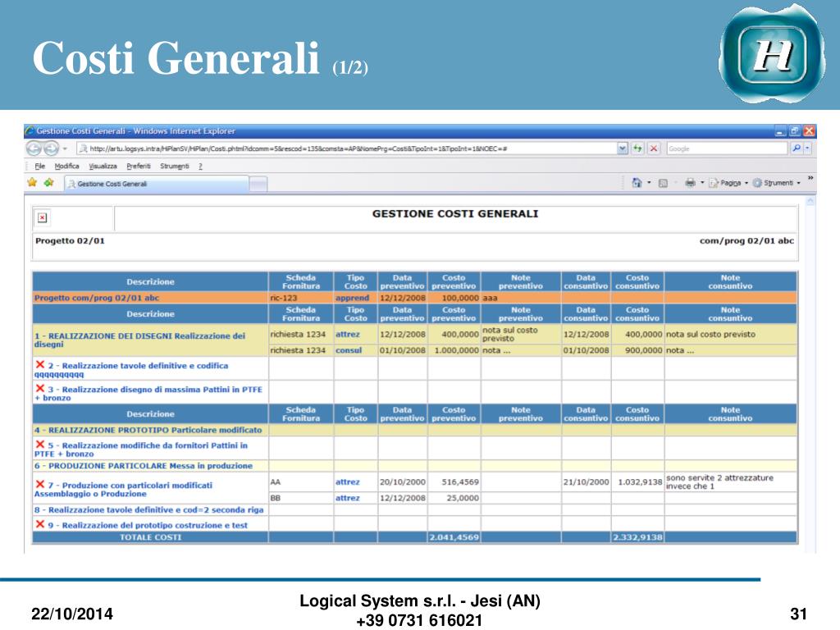
Task: Click the apprend cost type link
Action: (352, 298)
